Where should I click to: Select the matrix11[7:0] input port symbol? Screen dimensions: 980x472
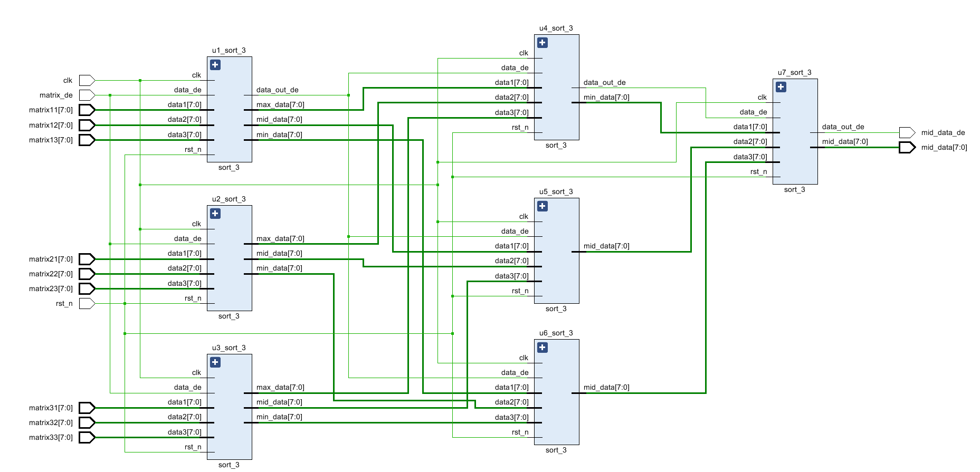[87, 110]
